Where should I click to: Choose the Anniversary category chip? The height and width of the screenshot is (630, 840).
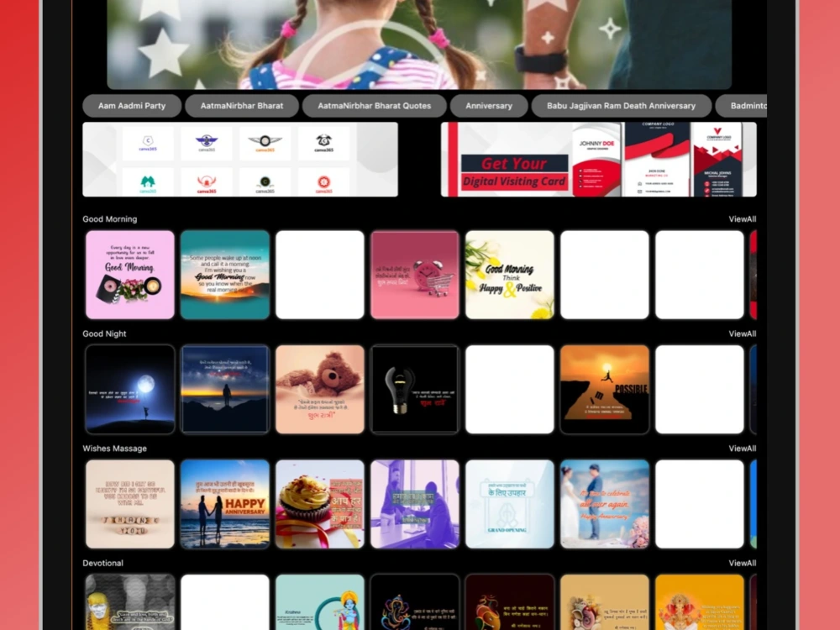[489, 106]
